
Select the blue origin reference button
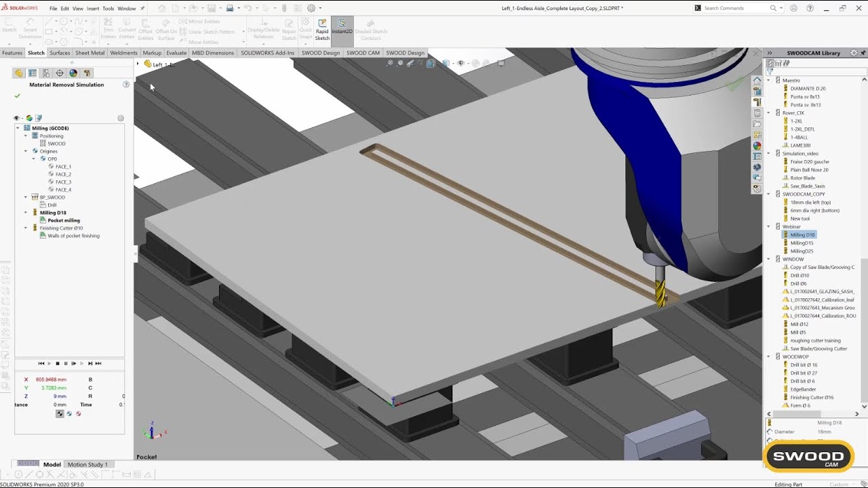[69, 413]
